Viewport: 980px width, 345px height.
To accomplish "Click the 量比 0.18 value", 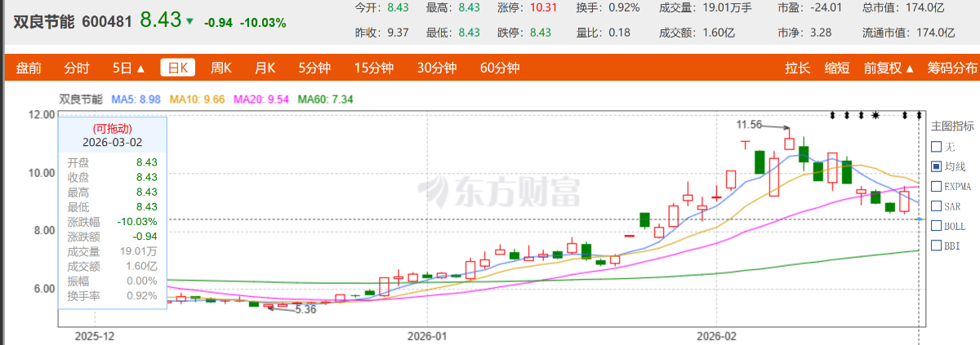I will 620,33.
